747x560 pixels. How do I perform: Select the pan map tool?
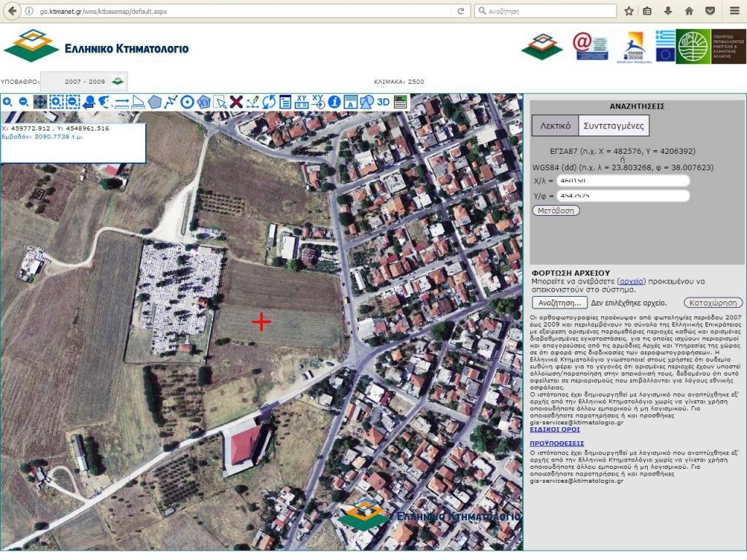[x=40, y=102]
